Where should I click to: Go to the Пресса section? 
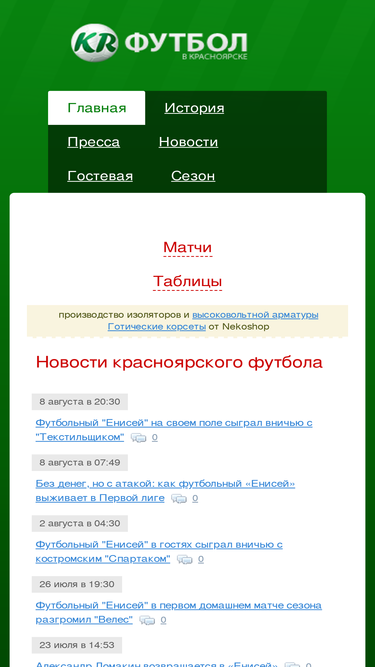click(x=94, y=142)
